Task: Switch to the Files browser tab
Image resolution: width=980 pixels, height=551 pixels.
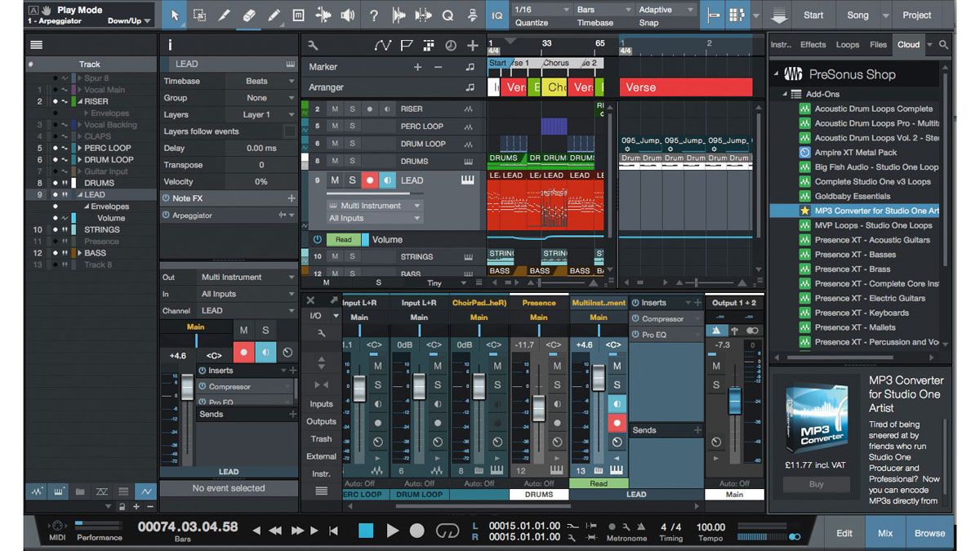Action: pyautogui.click(x=878, y=45)
